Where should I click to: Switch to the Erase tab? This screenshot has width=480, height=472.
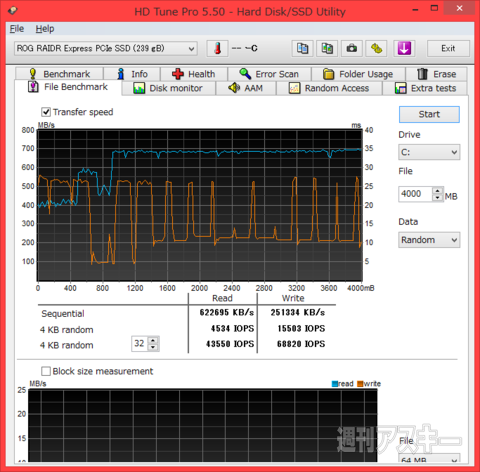pyautogui.click(x=436, y=74)
